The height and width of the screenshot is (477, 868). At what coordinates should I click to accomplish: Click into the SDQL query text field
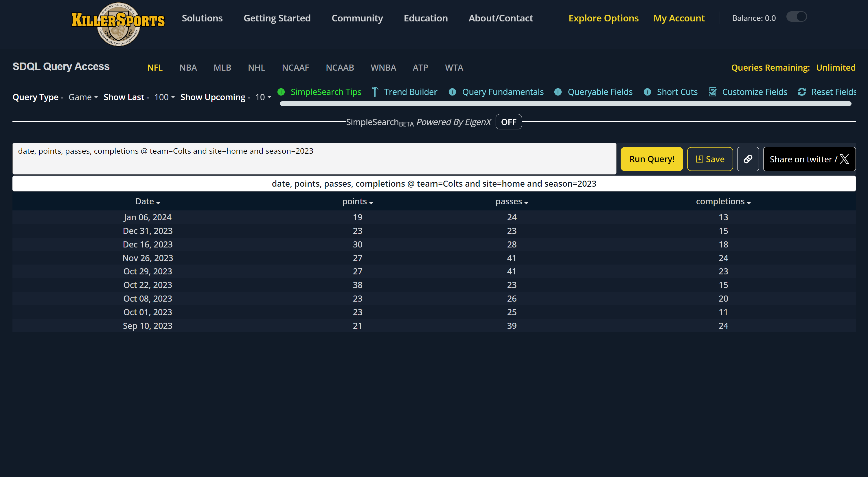[x=314, y=158]
